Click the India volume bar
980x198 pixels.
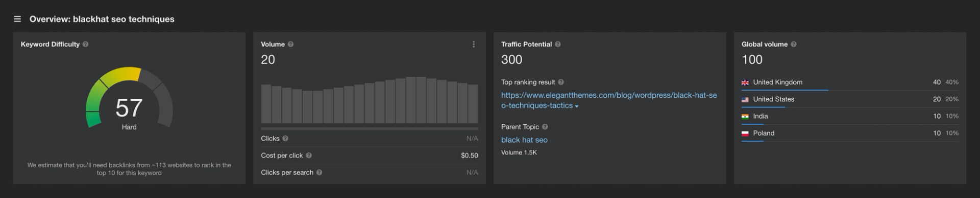[752, 124]
